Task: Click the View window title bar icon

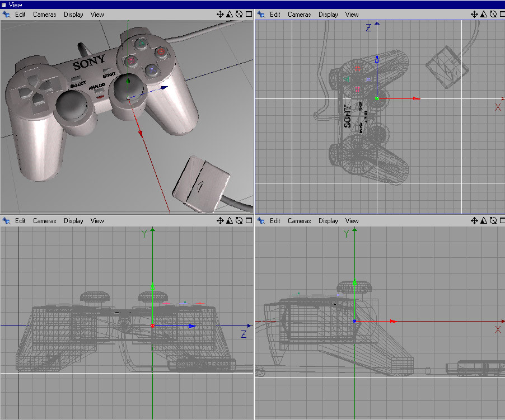Action: click(x=4, y=5)
